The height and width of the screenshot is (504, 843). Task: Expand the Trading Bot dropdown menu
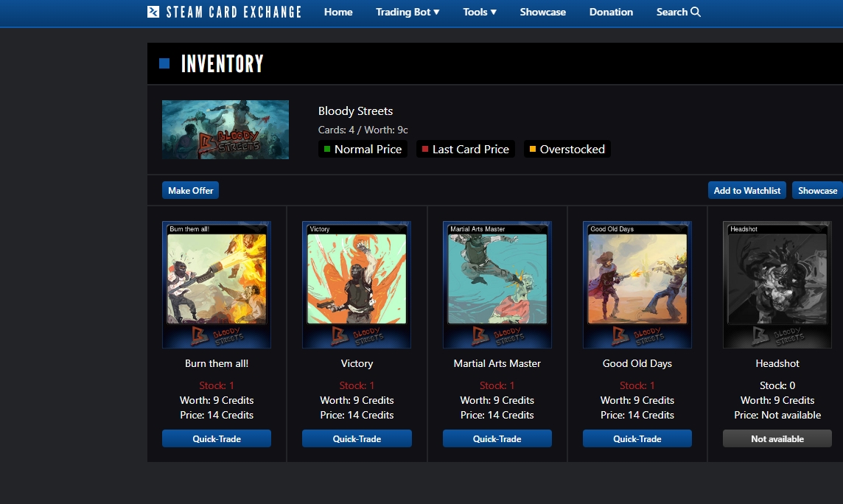(407, 12)
